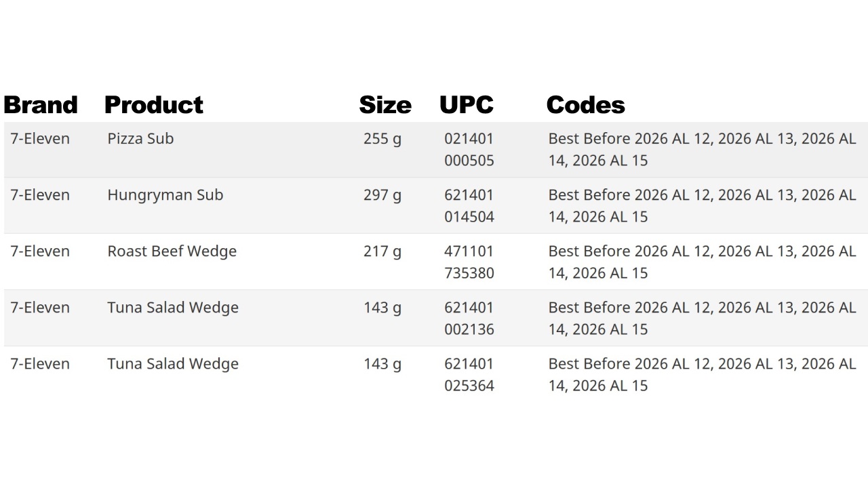Select the Roast Beef Wedge product cell
The width and height of the screenshot is (868, 488).
pyautogui.click(x=172, y=251)
